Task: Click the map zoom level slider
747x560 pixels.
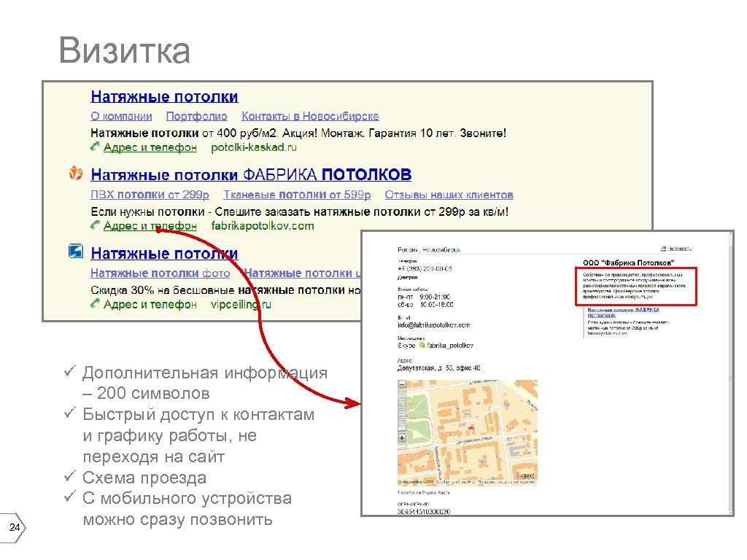Action: coord(402,411)
